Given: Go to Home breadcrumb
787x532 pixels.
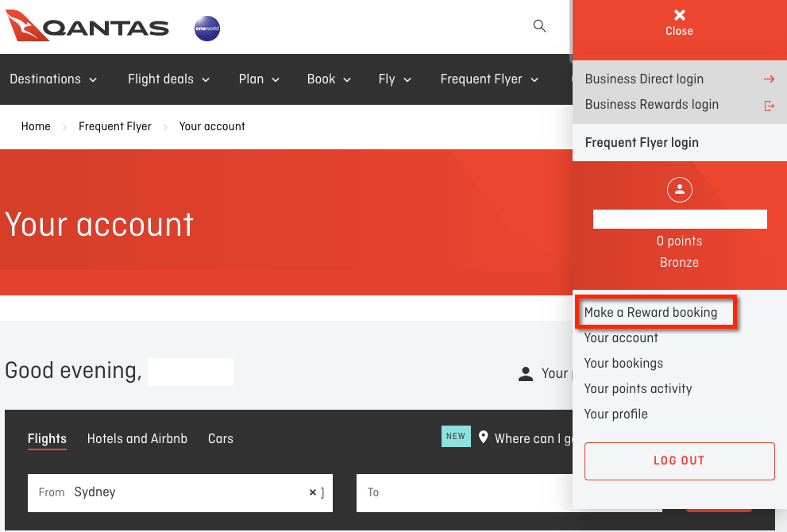Looking at the screenshot, I should [x=36, y=126].
